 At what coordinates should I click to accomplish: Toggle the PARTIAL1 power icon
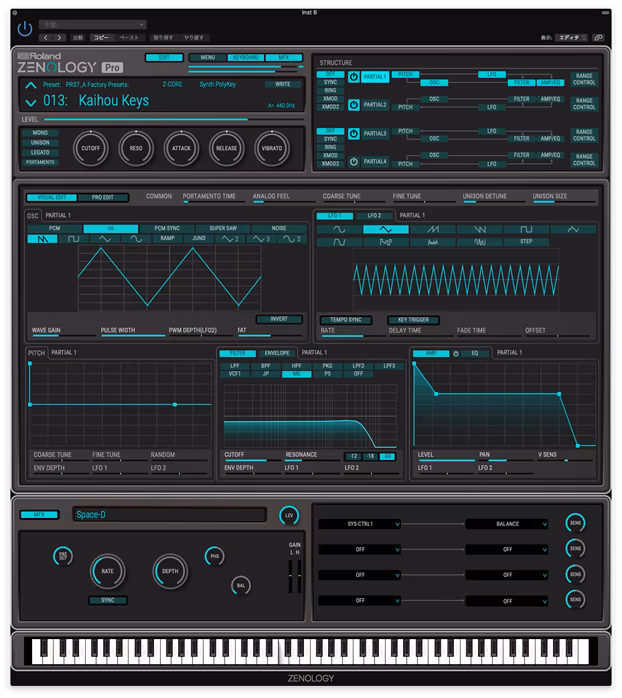(x=354, y=77)
